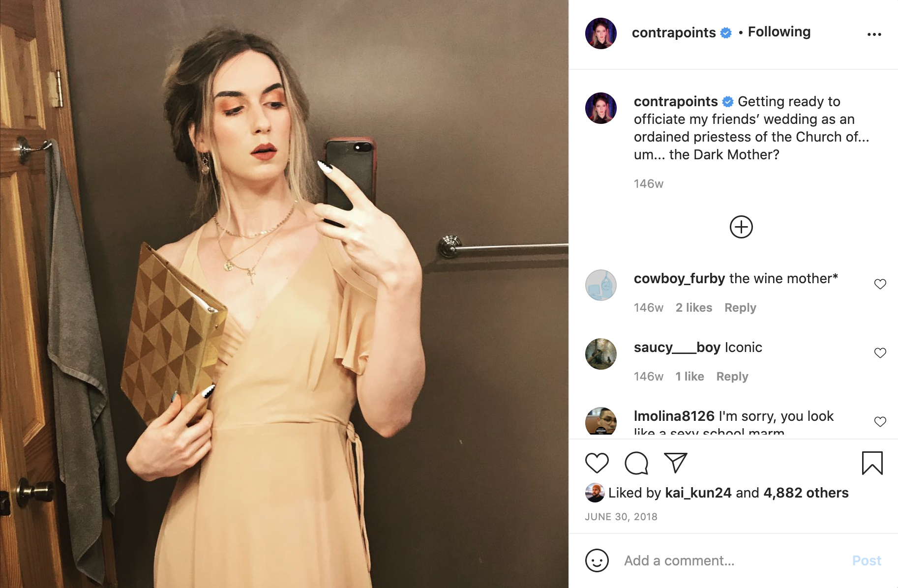
Task: Click the Post comment button
Action: tap(867, 560)
